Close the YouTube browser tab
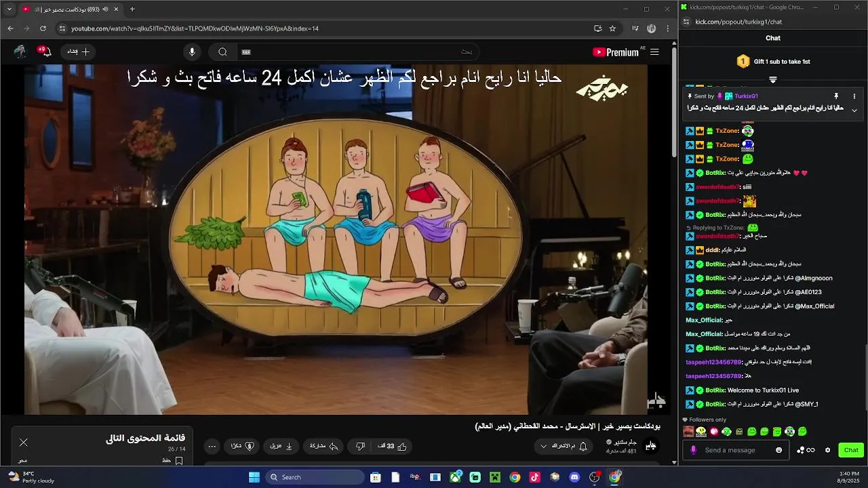 116,9
